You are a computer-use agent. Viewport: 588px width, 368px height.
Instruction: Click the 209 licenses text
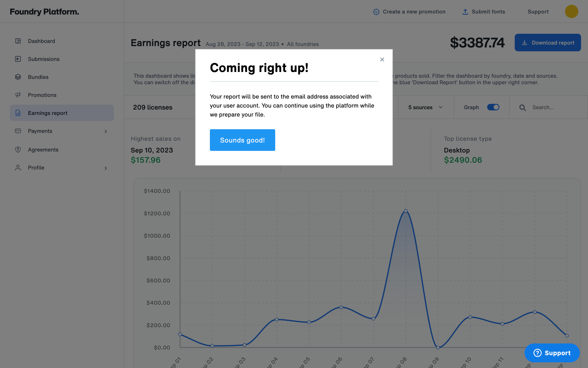(x=153, y=107)
